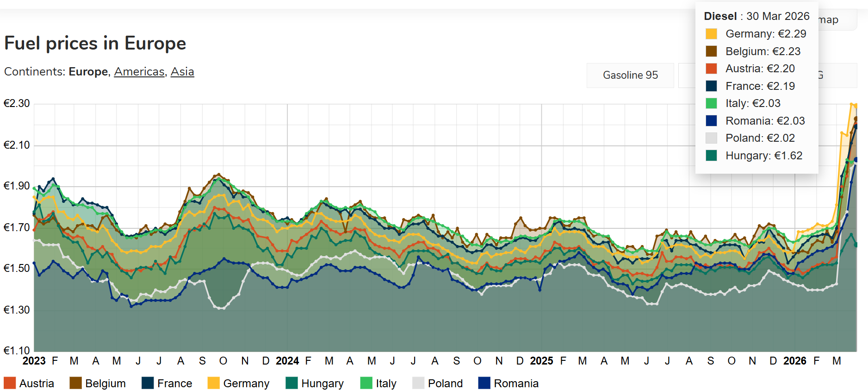The image size is (868, 390).
Task: Click the Romania navy legend swatch
Action: pos(484,384)
